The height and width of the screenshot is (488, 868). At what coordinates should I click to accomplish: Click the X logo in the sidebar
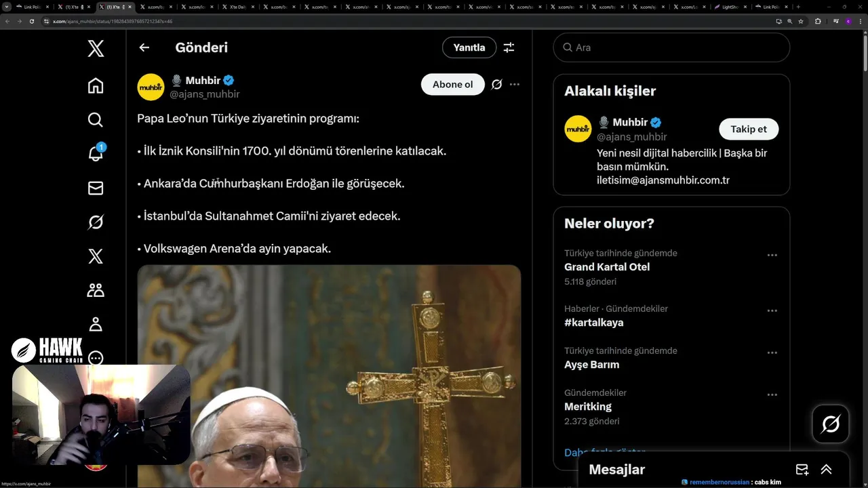point(96,48)
